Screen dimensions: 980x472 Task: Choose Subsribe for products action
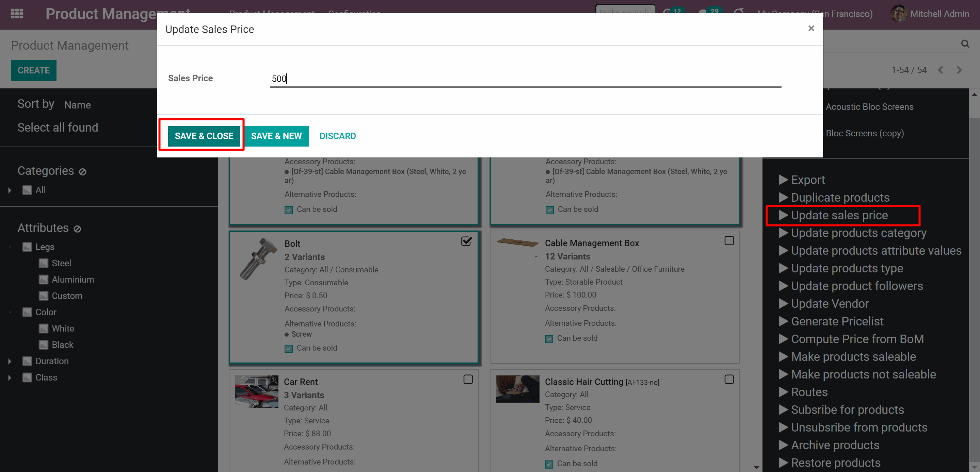coord(847,410)
